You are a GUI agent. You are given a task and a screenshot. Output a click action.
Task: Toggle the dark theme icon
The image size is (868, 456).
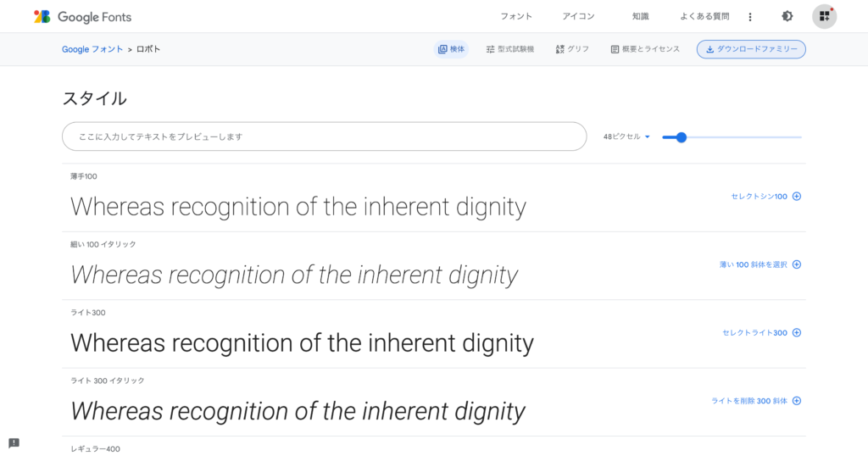[787, 16]
